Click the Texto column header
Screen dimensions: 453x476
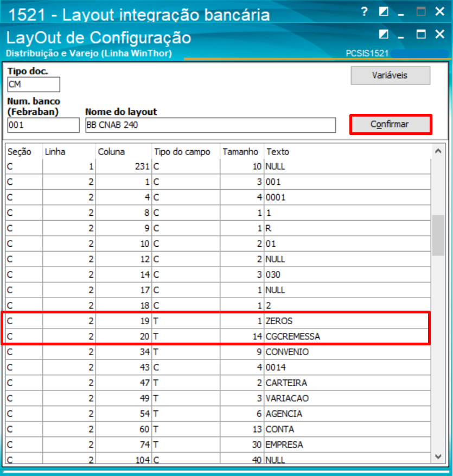tap(347, 151)
